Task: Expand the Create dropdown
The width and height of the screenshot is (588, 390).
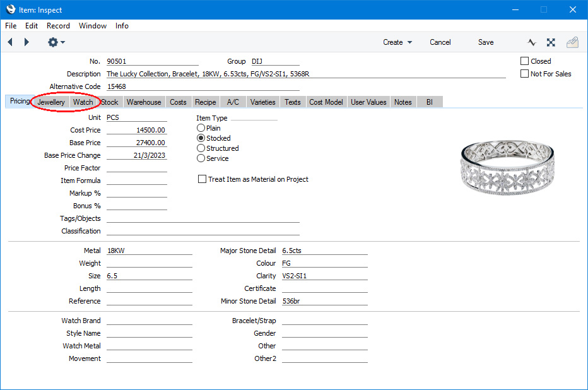Action: [397, 42]
